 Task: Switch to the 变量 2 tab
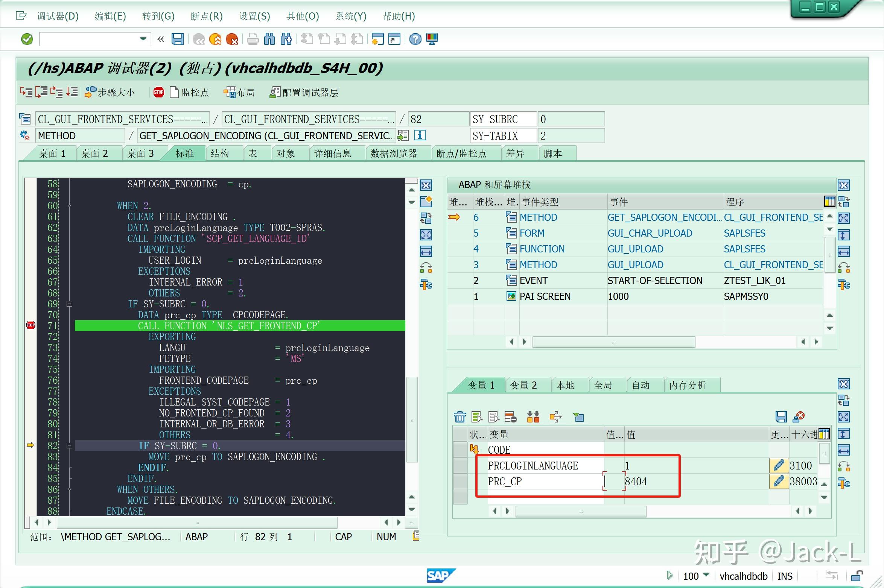click(523, 385)
